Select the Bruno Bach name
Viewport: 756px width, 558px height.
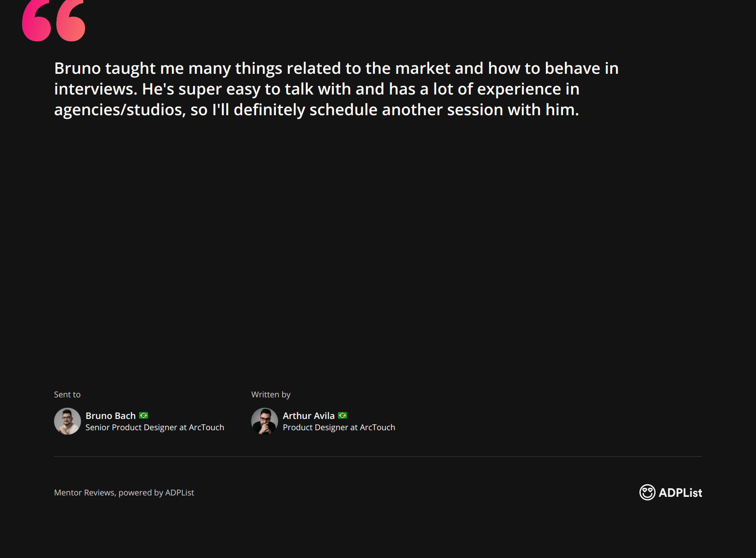pyautogui.click(x=111, y=416)
